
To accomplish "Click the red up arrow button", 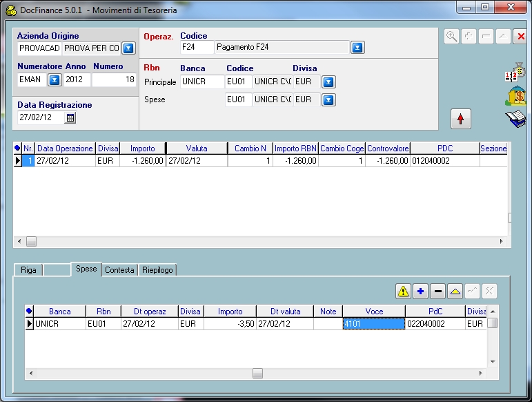I will click(x=460, y=119).
